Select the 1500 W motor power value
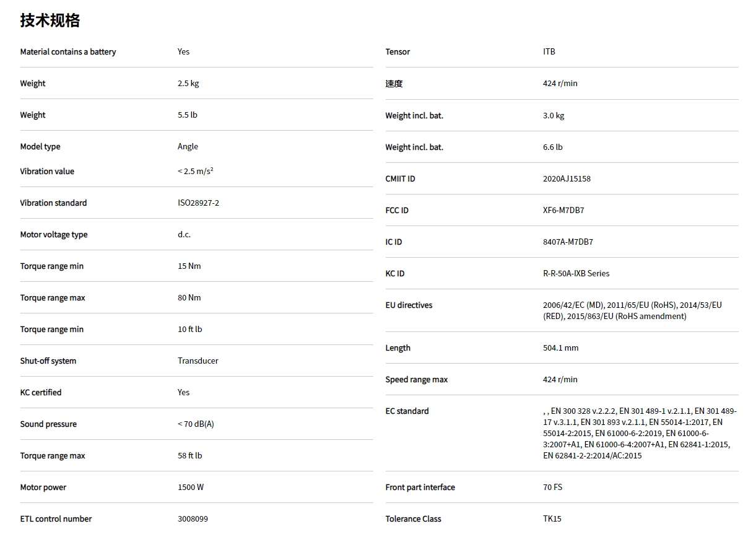 tap(191, 488)
